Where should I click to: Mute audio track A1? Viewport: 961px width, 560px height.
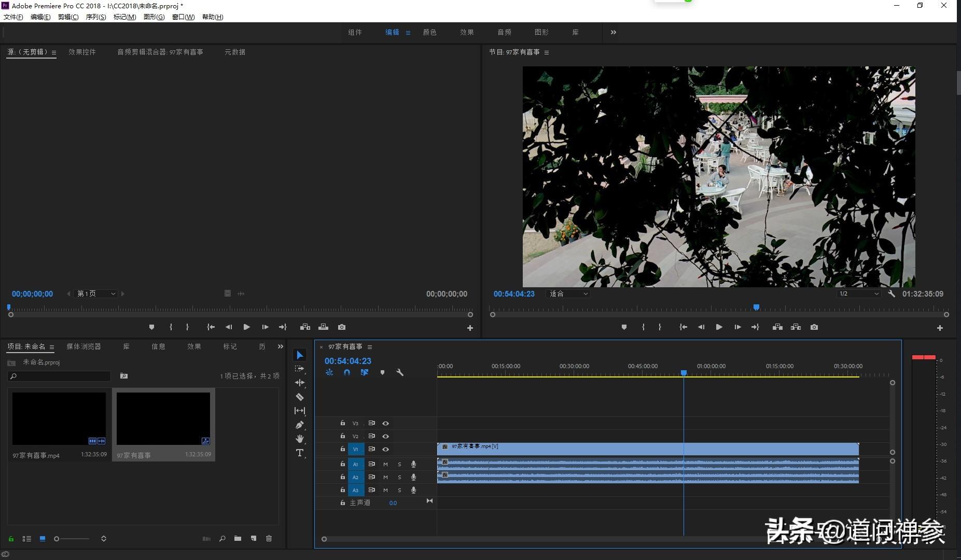[385, 464]
